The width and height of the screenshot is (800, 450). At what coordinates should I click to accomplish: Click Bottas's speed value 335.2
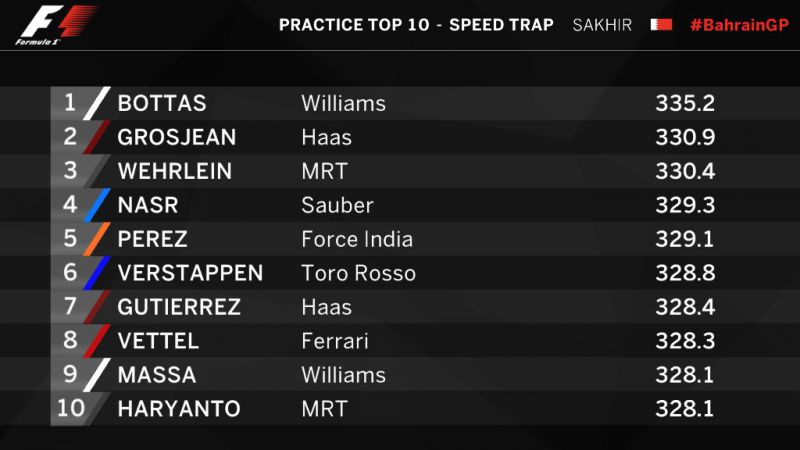click(685, 103)
